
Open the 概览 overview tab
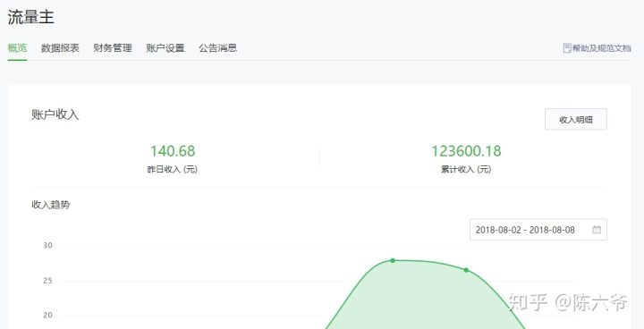point(17,48)
